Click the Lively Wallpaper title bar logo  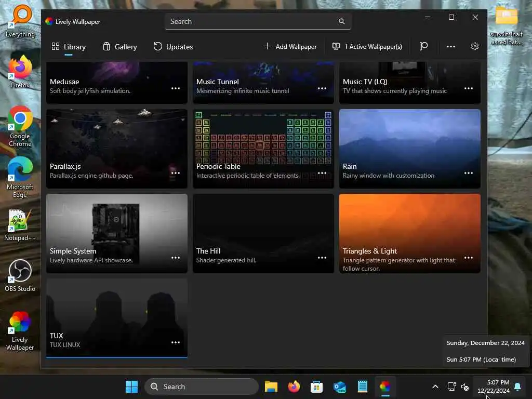coord(49,21)
